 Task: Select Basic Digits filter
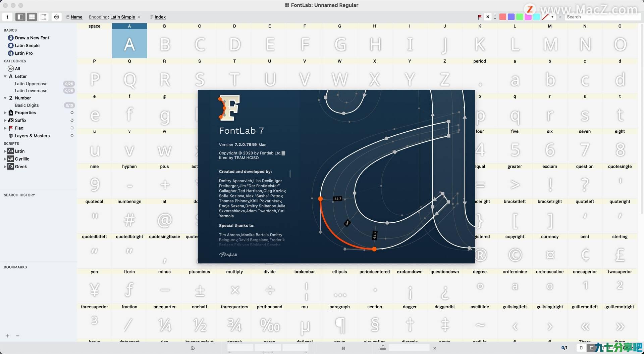click(x=27, y=105)
